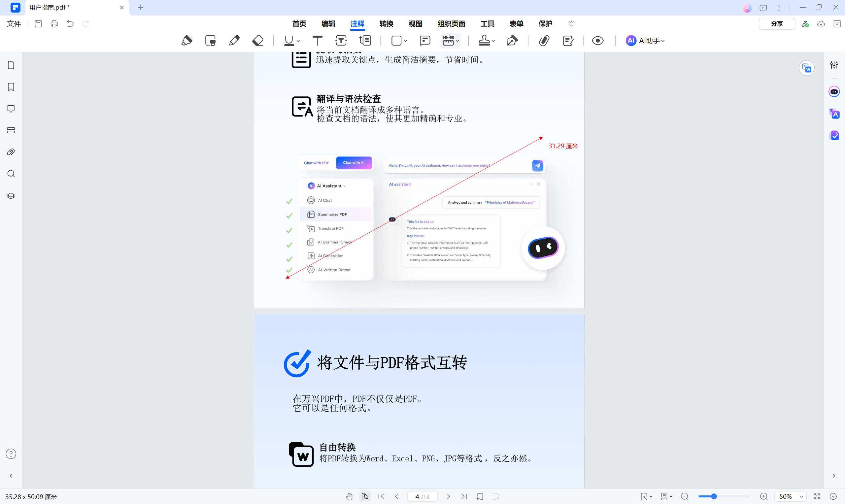Toggle full screen reading mode
Screen dimensions: 845x504
coord(817,496)
